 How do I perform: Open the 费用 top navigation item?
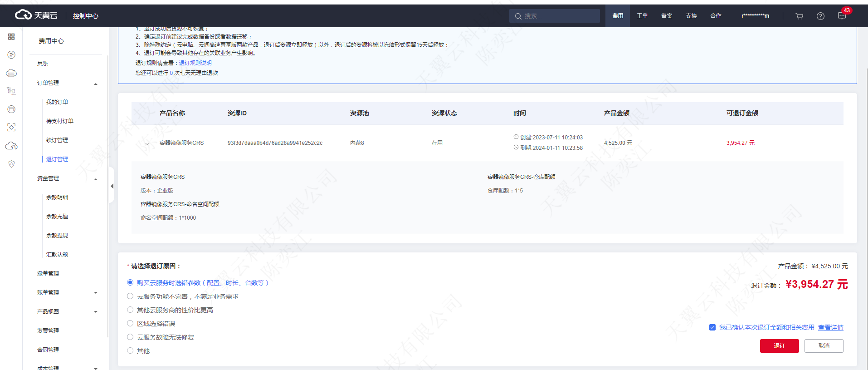618,16
